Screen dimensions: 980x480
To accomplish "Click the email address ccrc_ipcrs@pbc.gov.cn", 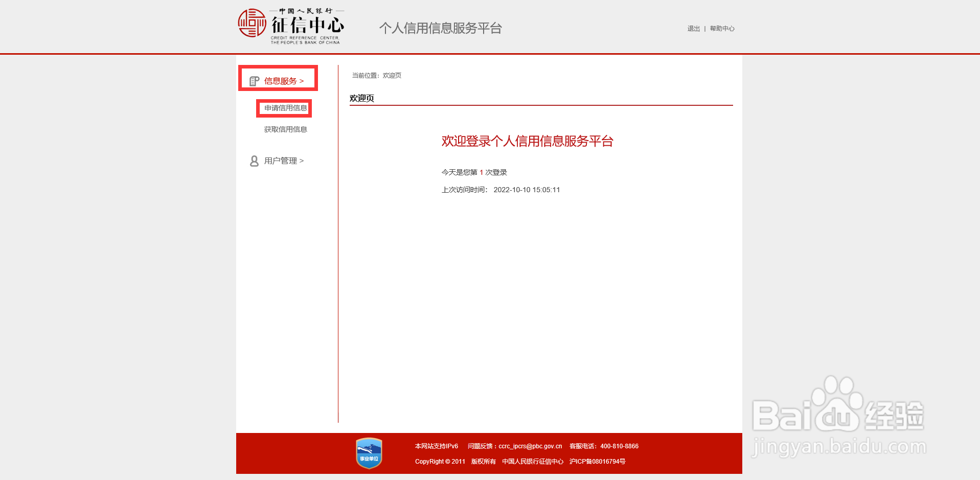I will (x=530, y=446).
